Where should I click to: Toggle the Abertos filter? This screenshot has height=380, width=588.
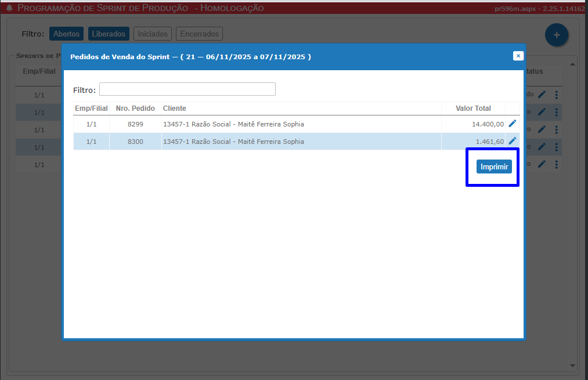(66, 34)
